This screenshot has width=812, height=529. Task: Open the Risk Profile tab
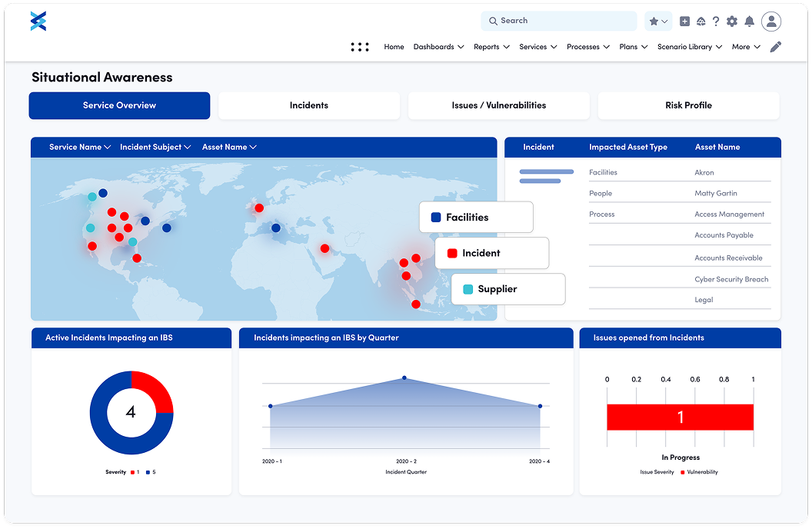click(688, 105)
